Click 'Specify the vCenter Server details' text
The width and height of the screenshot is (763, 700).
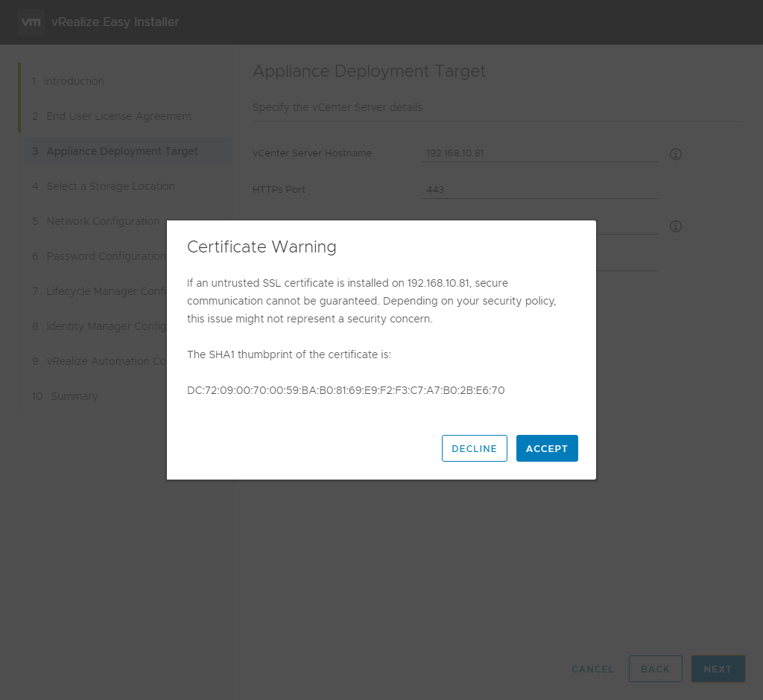(x=338, y=107)
